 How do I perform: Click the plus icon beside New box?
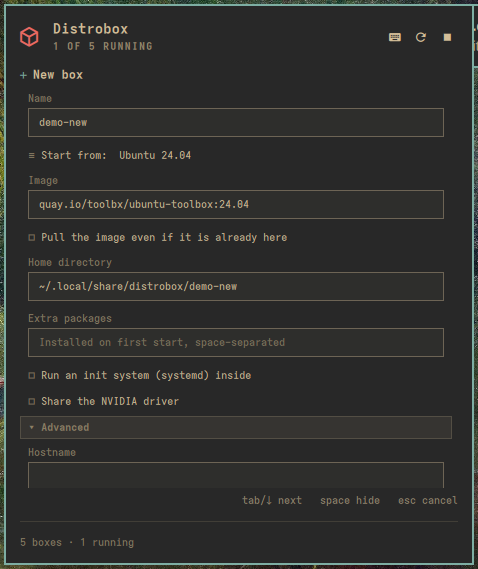[24, 75]
